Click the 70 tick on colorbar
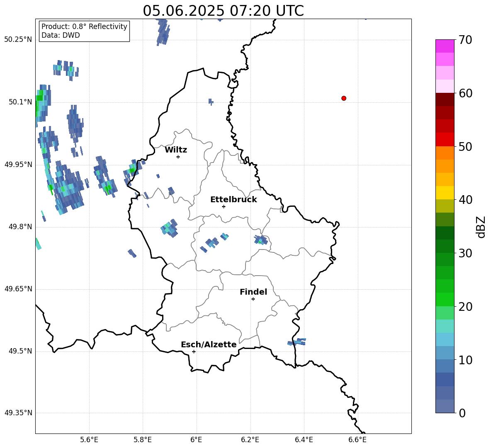The height and width of the screenshot is (448, 491). click(465, 40)
